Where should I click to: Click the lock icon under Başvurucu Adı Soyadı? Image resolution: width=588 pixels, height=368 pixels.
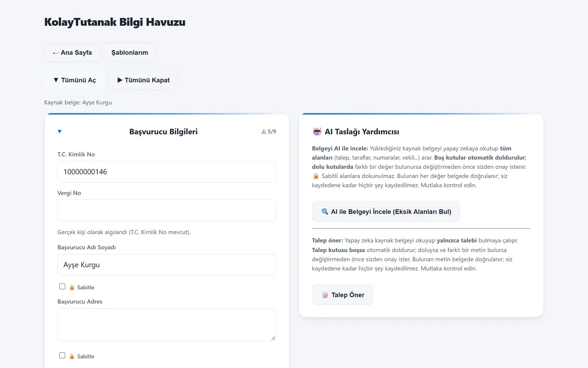tap(72, 287)
